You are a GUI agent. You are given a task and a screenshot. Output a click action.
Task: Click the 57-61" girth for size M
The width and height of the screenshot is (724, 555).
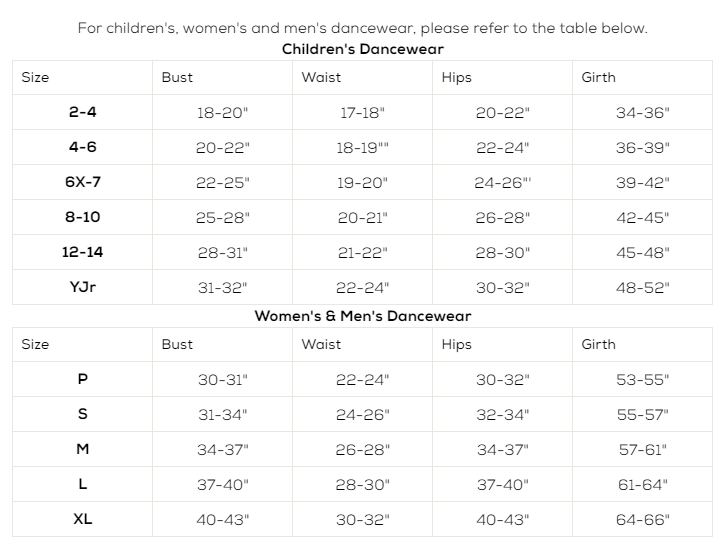pos(642,450)
